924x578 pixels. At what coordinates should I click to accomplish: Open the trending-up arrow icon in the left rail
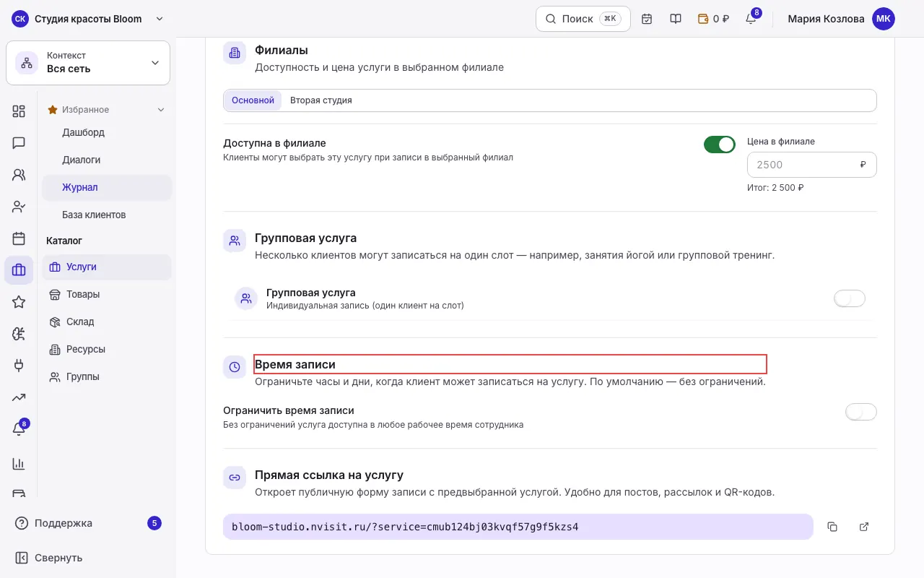19,397
